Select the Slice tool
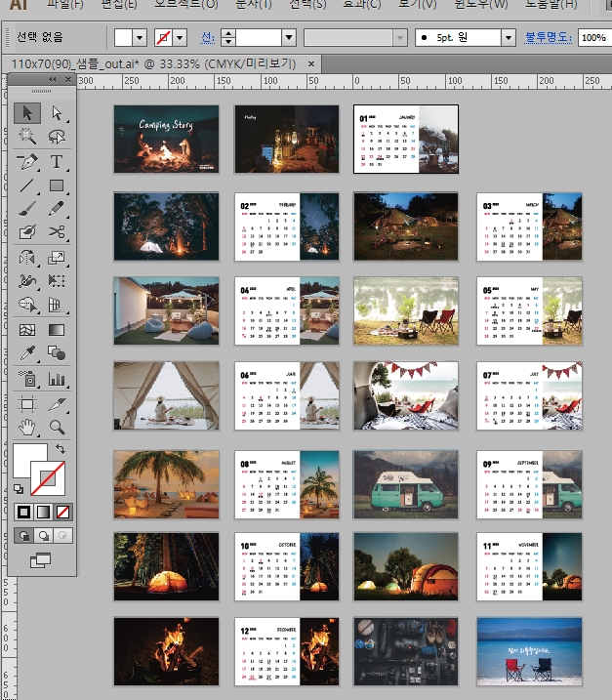Image resolution: width=612 pixels, height=700 pixels. pos(57,404)
